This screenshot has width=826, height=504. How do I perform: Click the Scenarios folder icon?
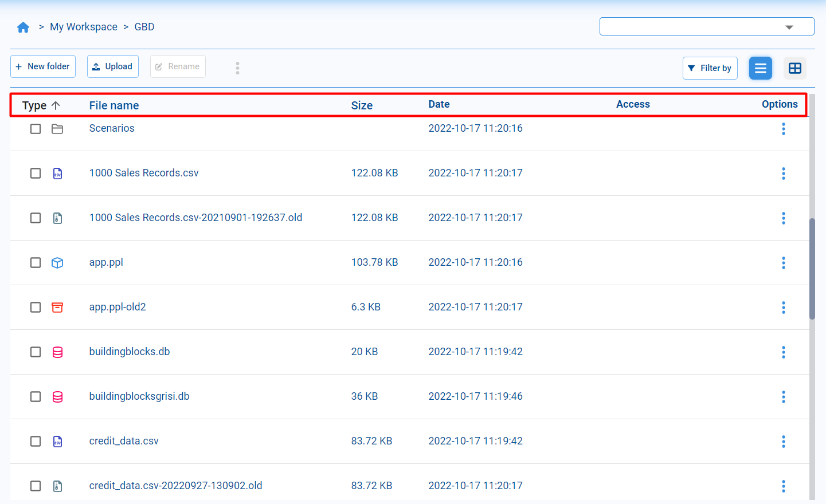tap(57, 129)
